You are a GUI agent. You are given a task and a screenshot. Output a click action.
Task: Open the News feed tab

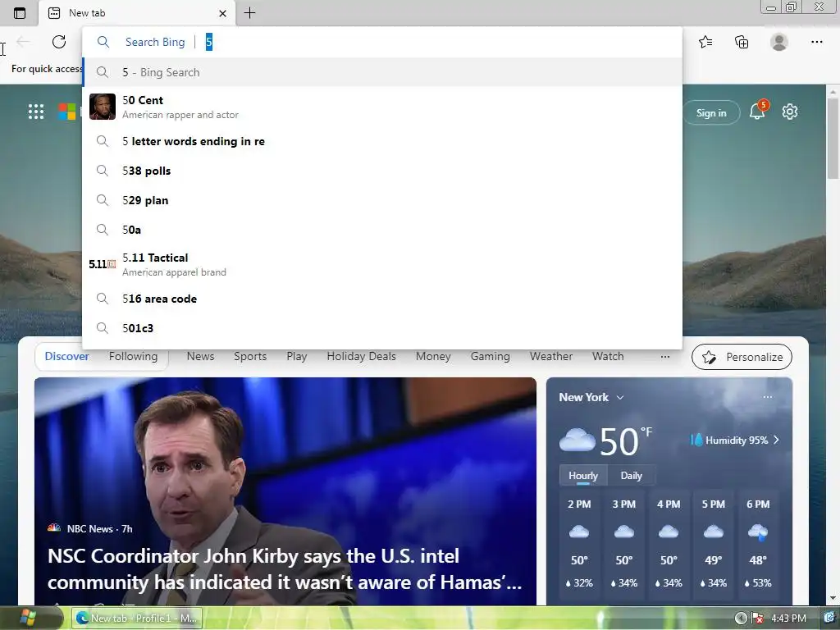[x=200, y=356]
